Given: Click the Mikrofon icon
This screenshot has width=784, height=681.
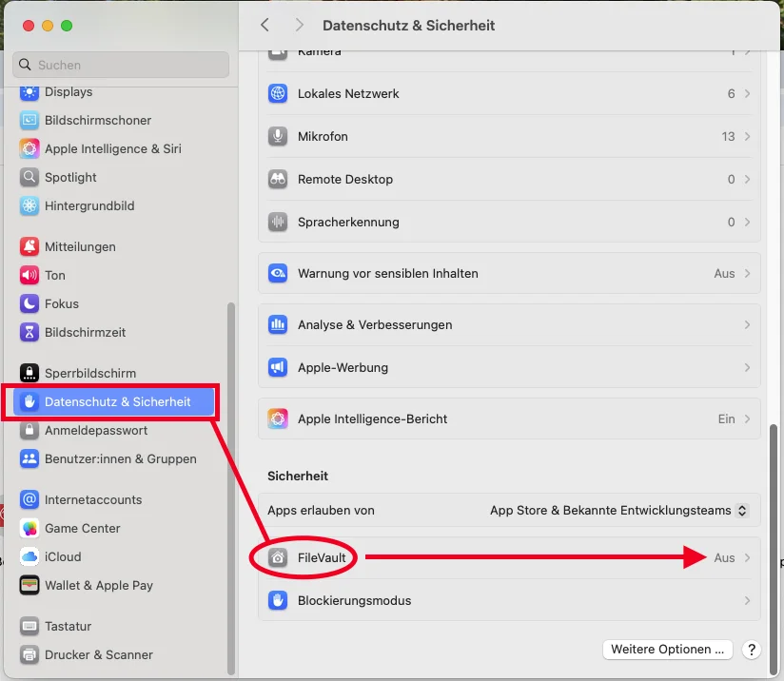Looking at the screenshot, I should pos(278,137).
